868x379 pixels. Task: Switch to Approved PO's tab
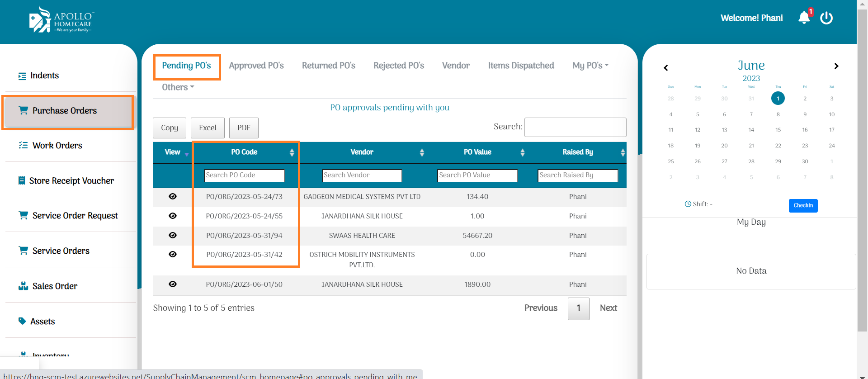[x=256, y=66]
